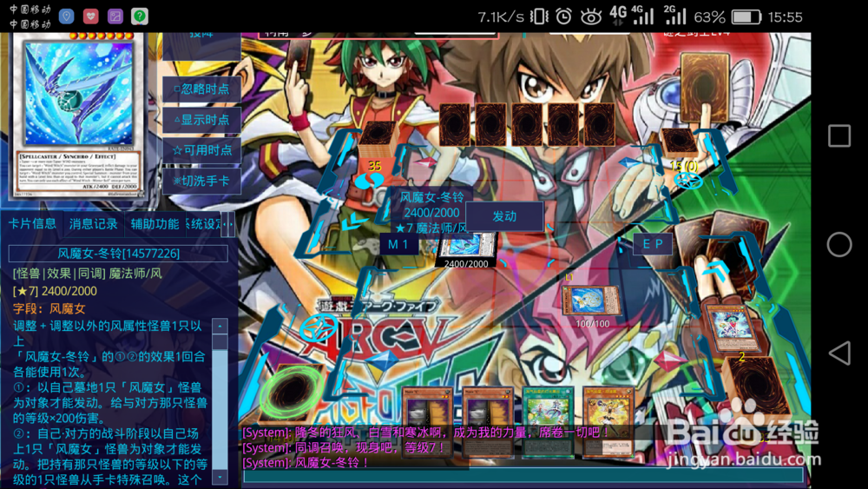Open the 消息记录 tab

click(94, 224)
